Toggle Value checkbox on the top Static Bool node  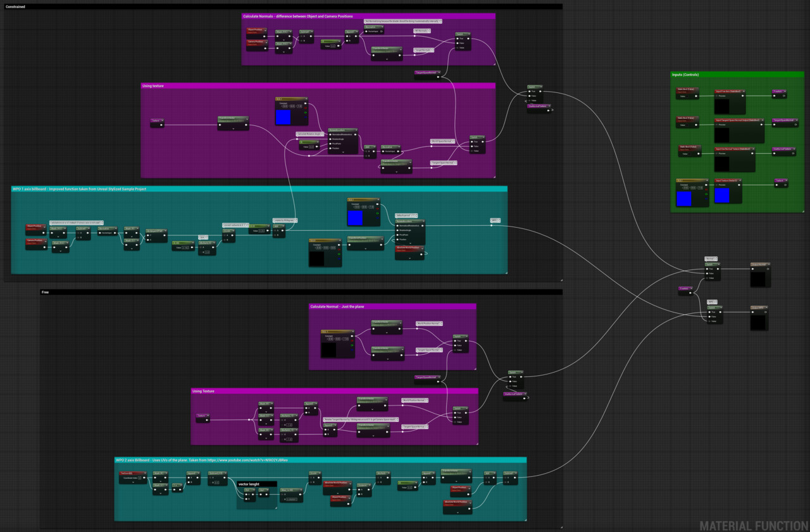pyautogui.click(x=687, y=96)
